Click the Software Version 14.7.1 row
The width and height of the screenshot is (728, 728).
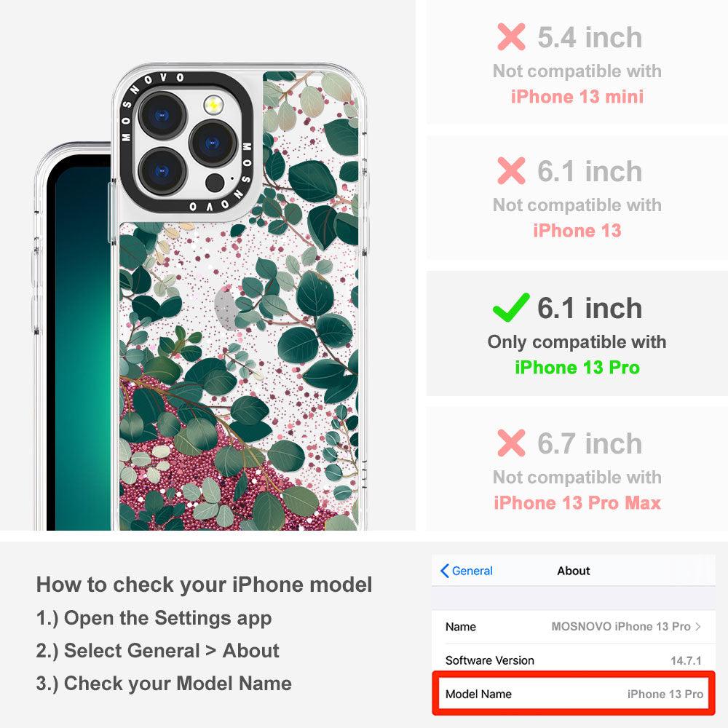pyautogui.click(x=574, y=660)
